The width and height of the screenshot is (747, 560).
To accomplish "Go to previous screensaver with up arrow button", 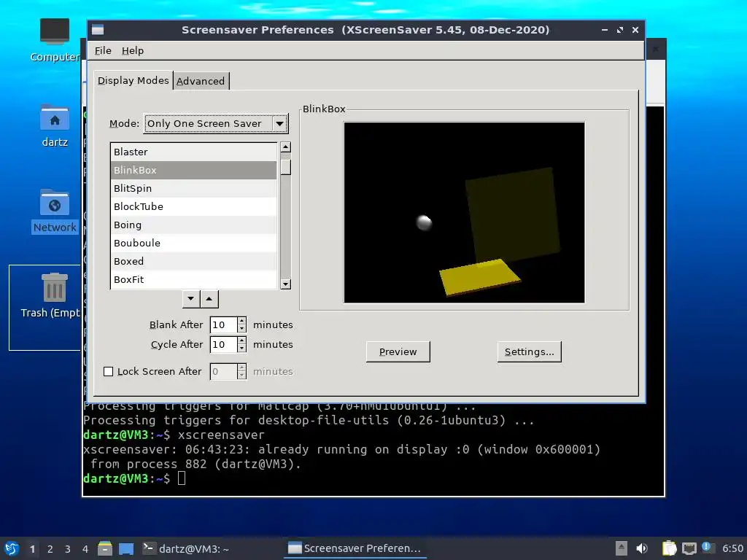I will pos(209,299).
